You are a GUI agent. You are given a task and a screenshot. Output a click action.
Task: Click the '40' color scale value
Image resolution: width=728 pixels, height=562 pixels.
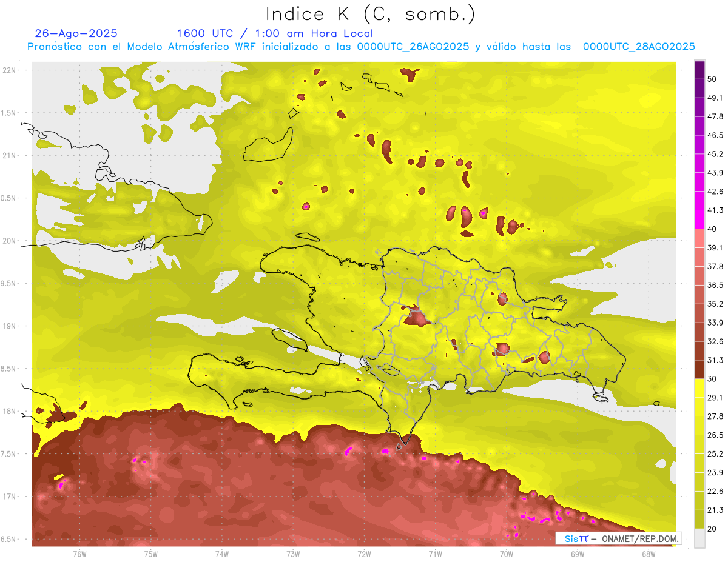pyautogui.click(x=712, y=229)
